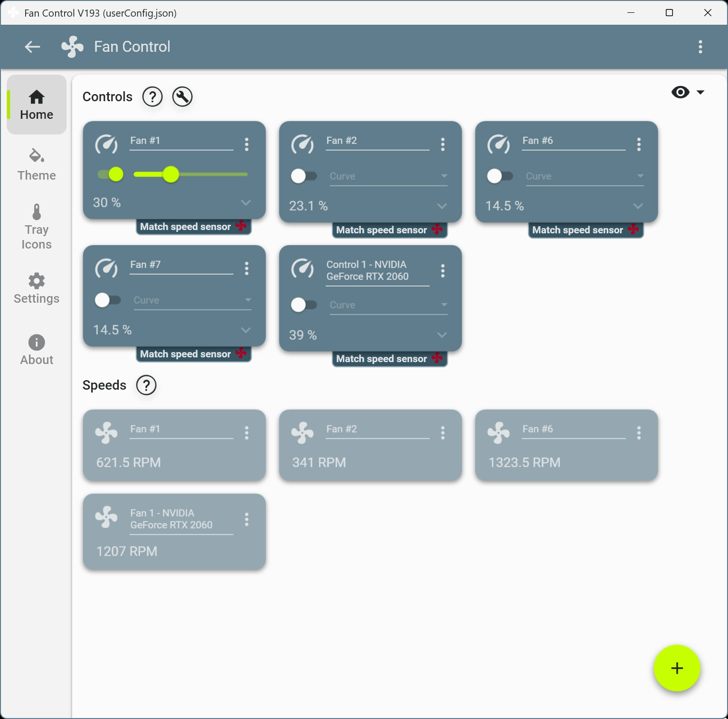Image resolution: width=728 pixels, height=719 pixels.
Task: Click the 621.5 RPM speed value
Action: (x=129, y=462)
